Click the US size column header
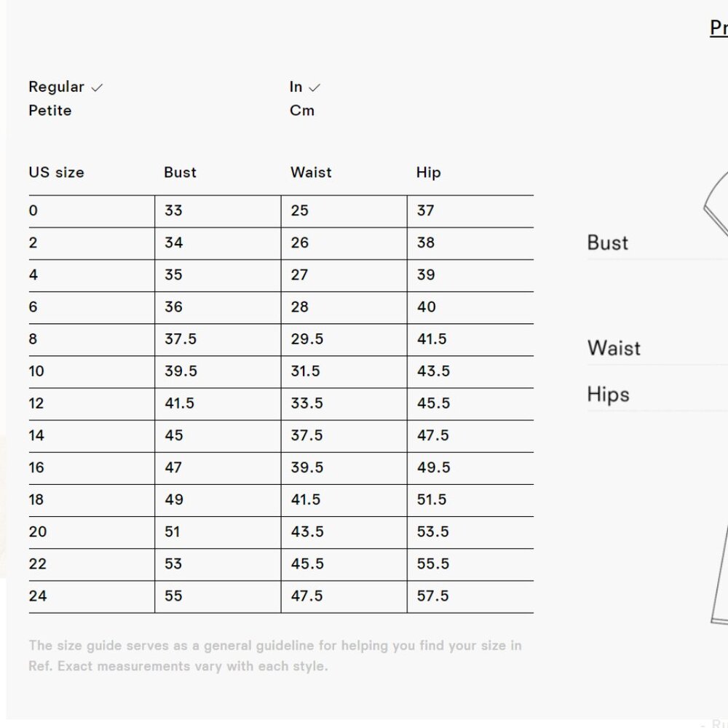Viewport: 728px width, 728px height. (x=56, y=173)
